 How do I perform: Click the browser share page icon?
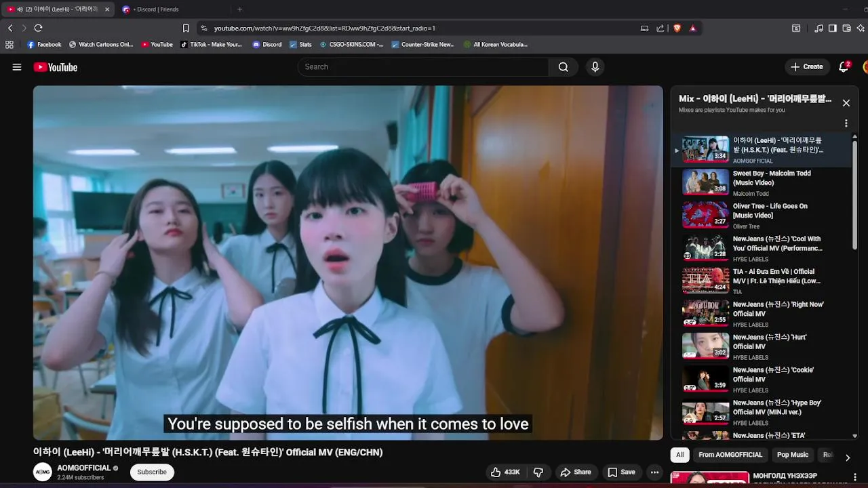660,28
